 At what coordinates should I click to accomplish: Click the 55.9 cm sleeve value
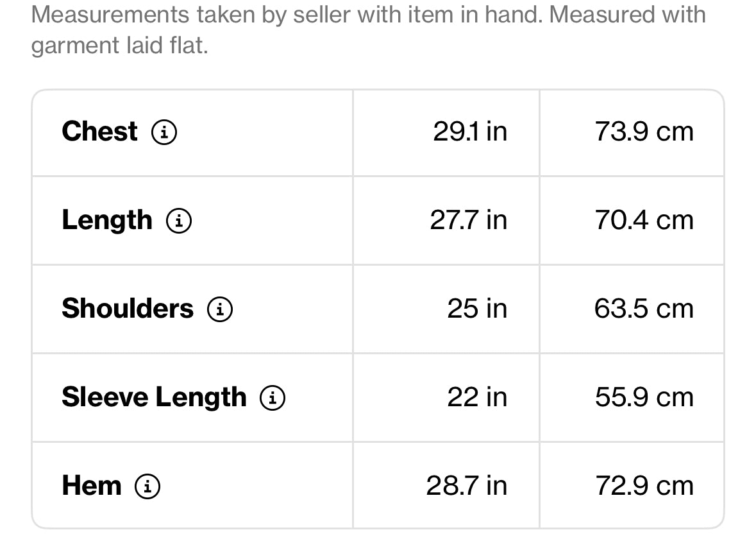pos(644,397)
